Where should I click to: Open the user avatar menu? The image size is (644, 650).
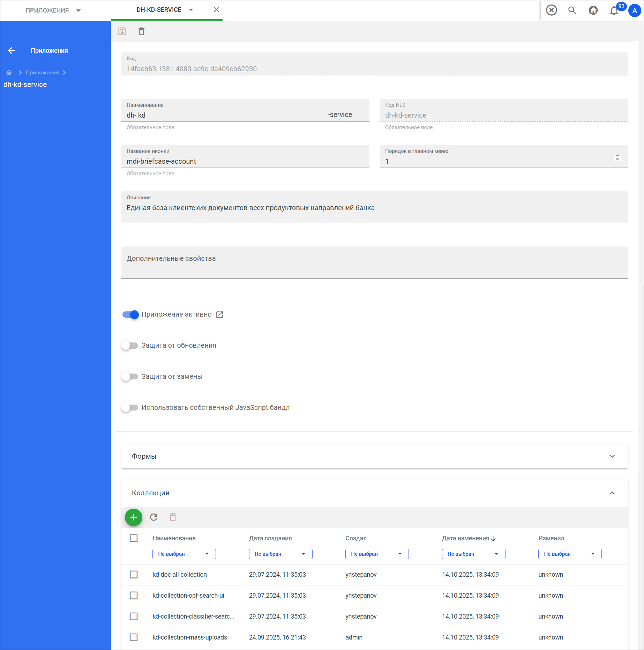635,10
